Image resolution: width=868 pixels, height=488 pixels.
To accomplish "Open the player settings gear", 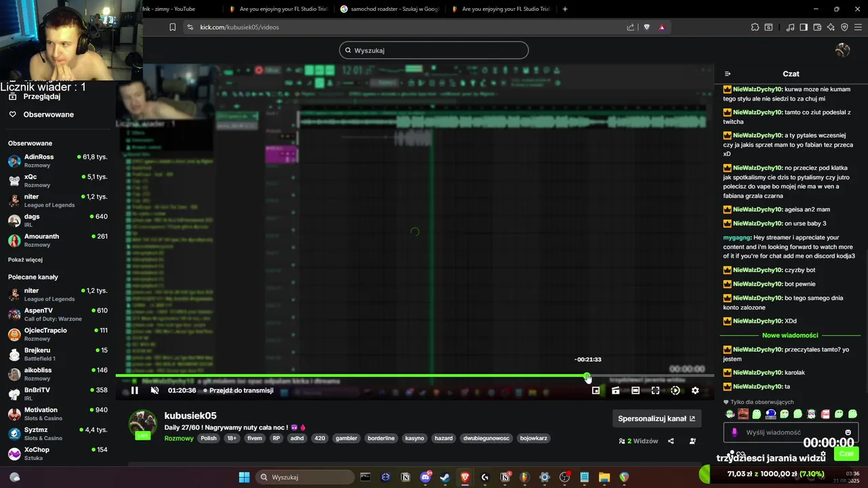I will 695,390.
